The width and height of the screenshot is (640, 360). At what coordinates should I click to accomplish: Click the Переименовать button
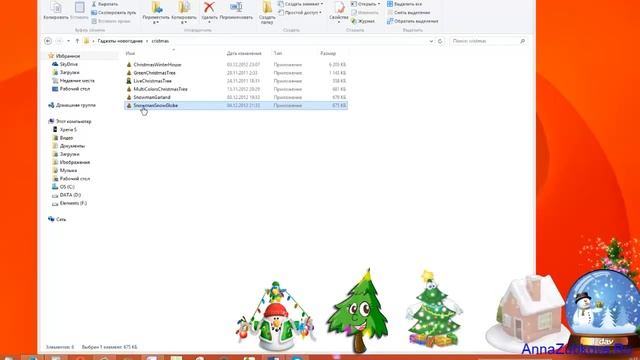(x=236, y=11)
